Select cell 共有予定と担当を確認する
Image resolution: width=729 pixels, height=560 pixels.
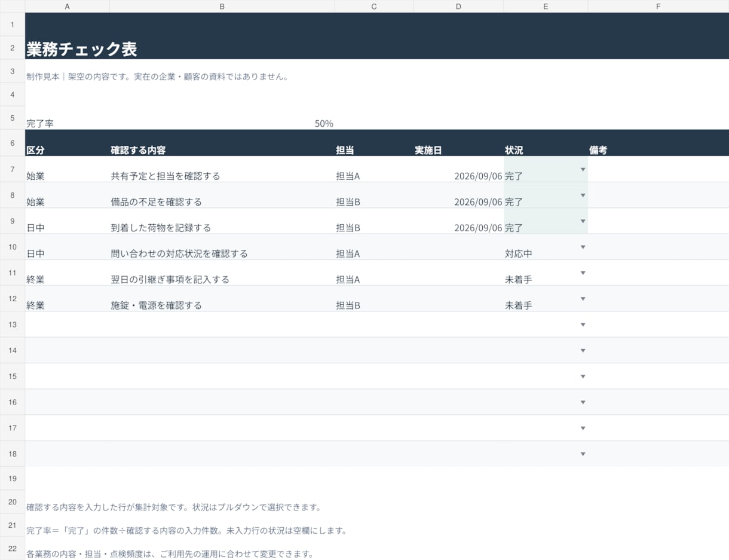[x=222, y=169]
